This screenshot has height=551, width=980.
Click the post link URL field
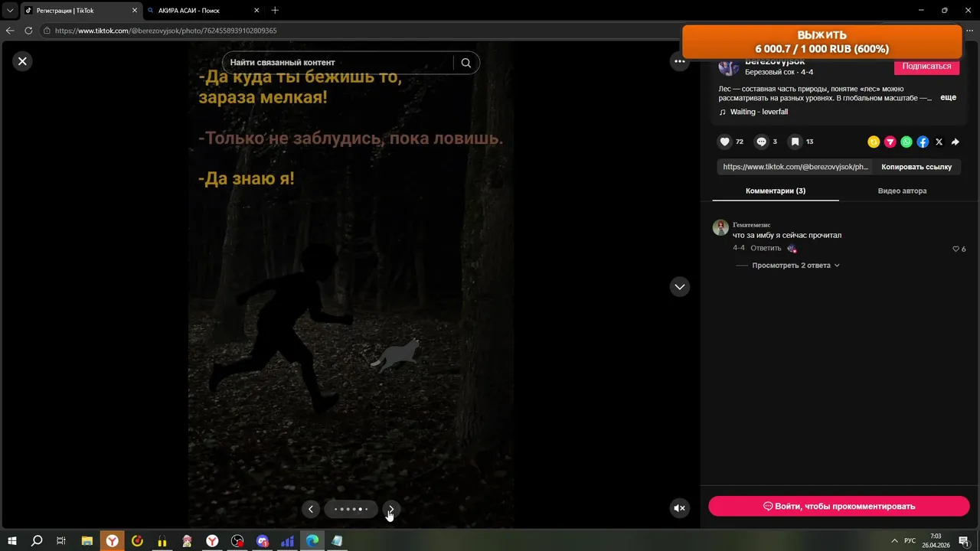pyautogui.click(x=796, y=167)
